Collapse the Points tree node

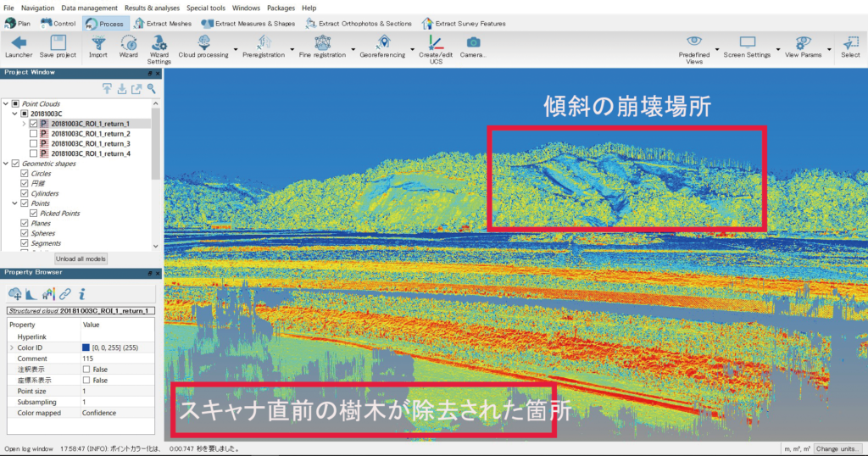pyautogui.click(x=15, y=203)
